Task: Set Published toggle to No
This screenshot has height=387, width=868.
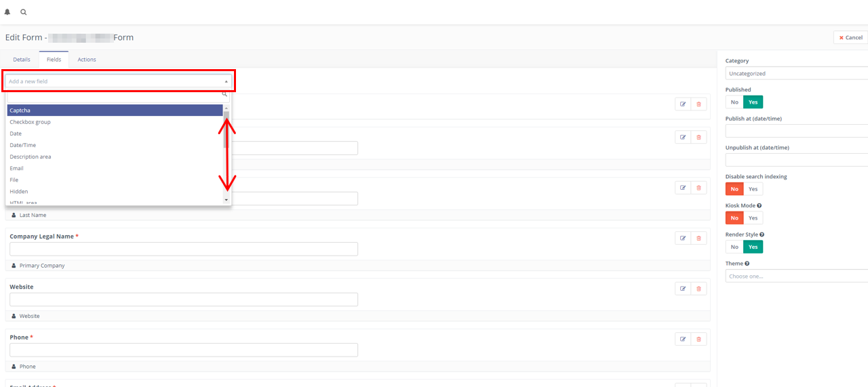Action: 734,102
